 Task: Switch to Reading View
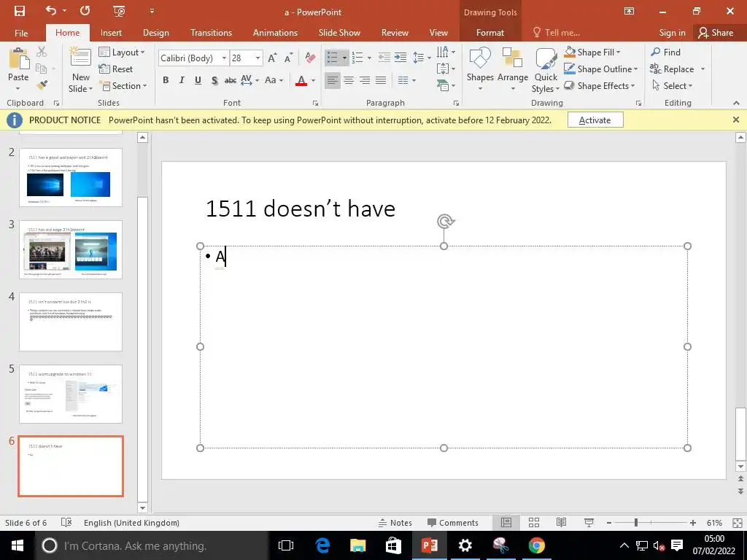click(562, 522)
